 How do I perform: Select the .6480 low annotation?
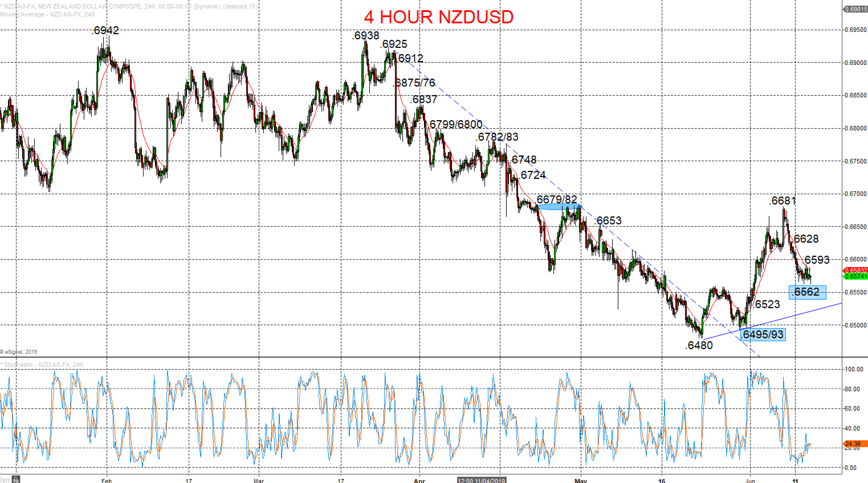point(699,345)
